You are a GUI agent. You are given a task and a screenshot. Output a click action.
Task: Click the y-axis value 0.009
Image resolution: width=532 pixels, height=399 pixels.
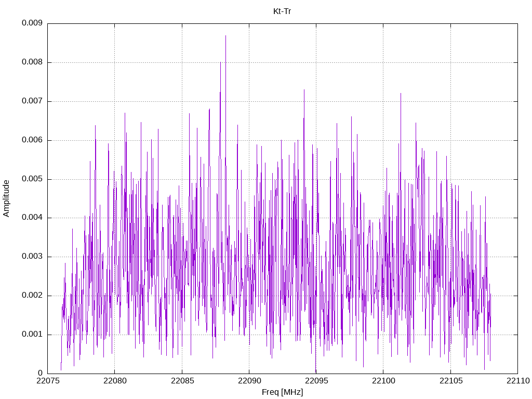(x=32, y=23)
